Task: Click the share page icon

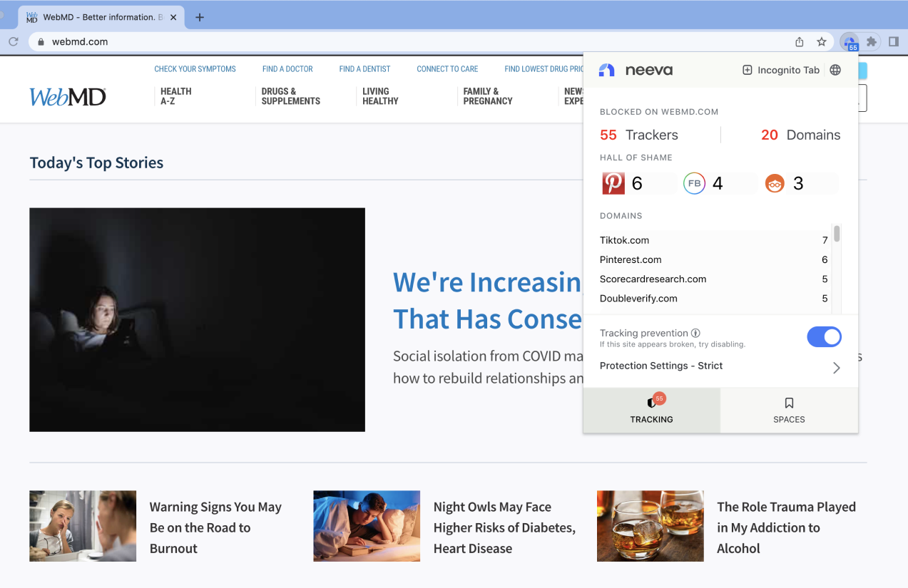Action: (800, 42)
